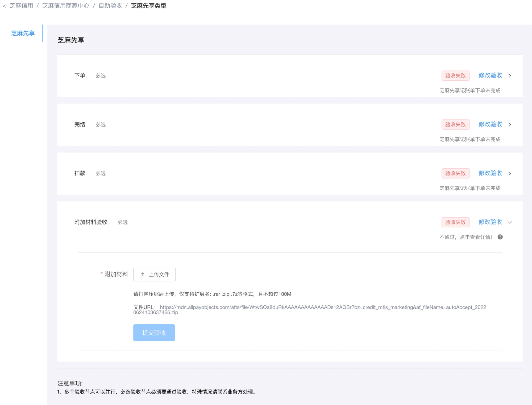The height and width of the screenshot is (405, 532).
Task: Expand the 完结 row chevron
Action: pos(510,124)
